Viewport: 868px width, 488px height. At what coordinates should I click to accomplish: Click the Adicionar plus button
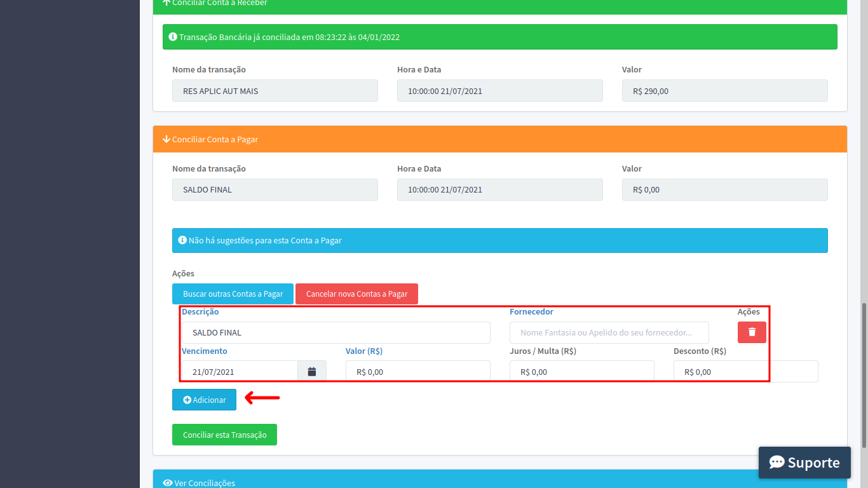pyautogui.click(x=204, y=400)
